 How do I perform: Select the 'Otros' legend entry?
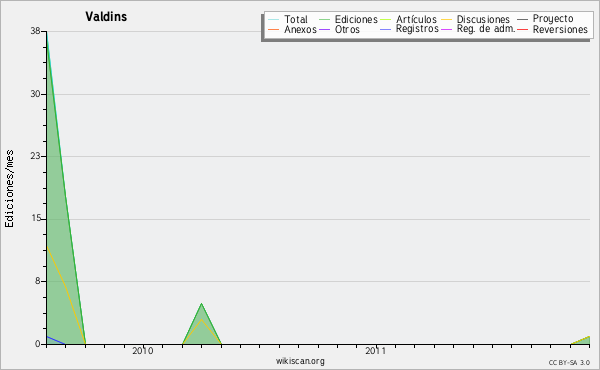tap(347, 29)
